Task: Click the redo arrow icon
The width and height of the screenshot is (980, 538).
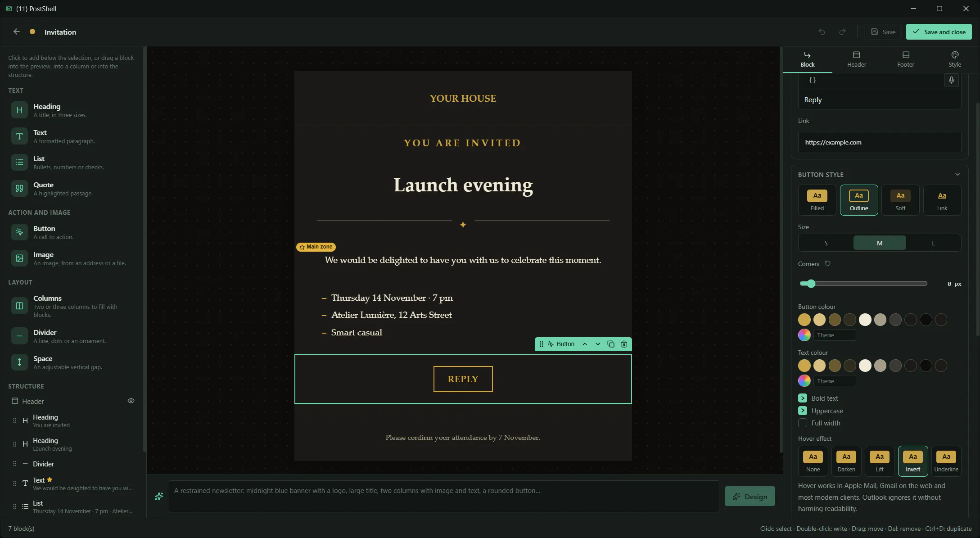Action: pyautogui.click(x=842, y=32)
